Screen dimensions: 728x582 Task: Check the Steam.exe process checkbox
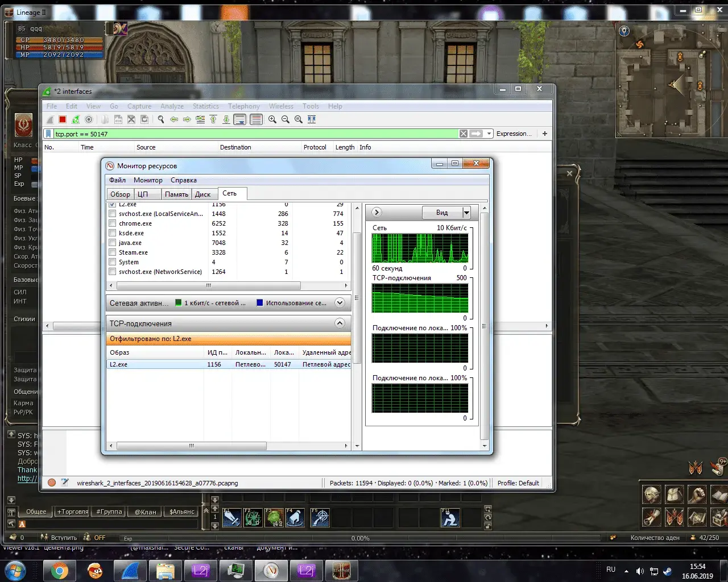(112, 252)
